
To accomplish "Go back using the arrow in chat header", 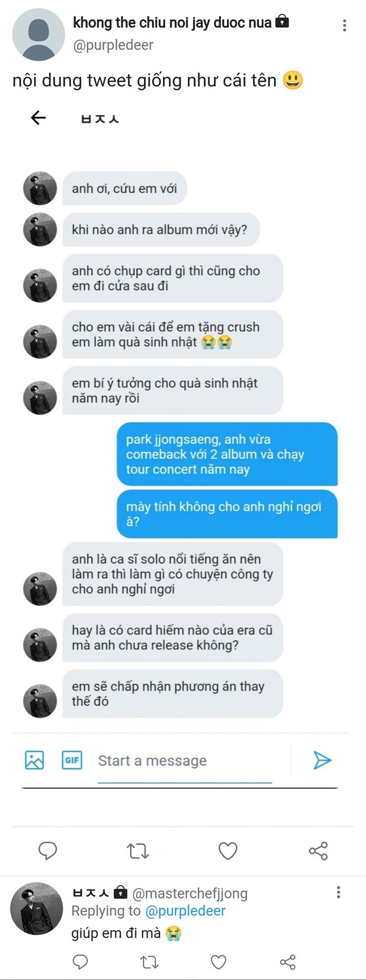I will pos(38,118).
